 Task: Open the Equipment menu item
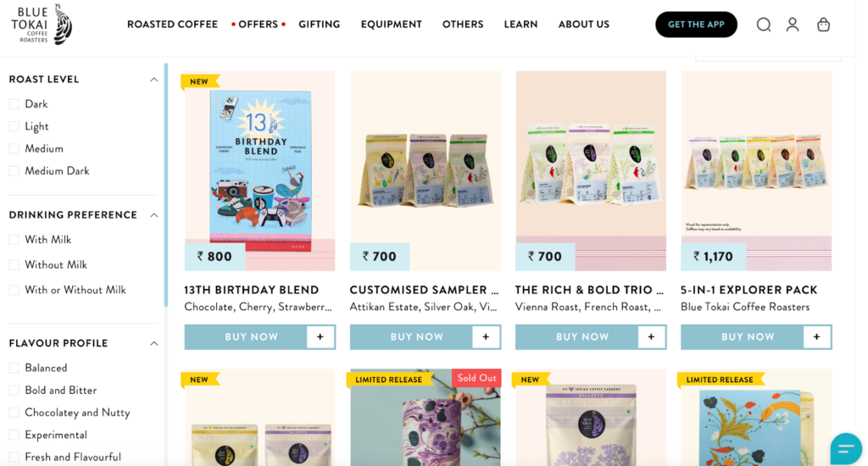[392, 25]
